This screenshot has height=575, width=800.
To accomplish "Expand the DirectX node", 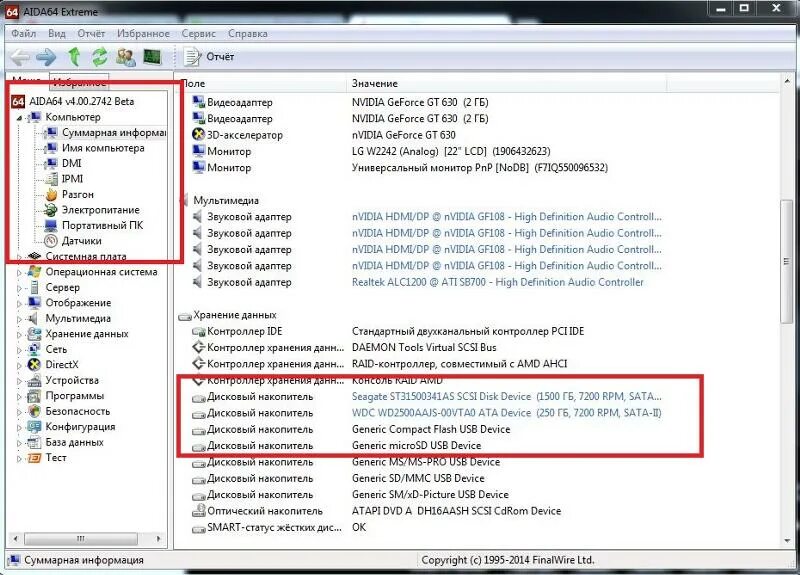I will click(19, 365).
